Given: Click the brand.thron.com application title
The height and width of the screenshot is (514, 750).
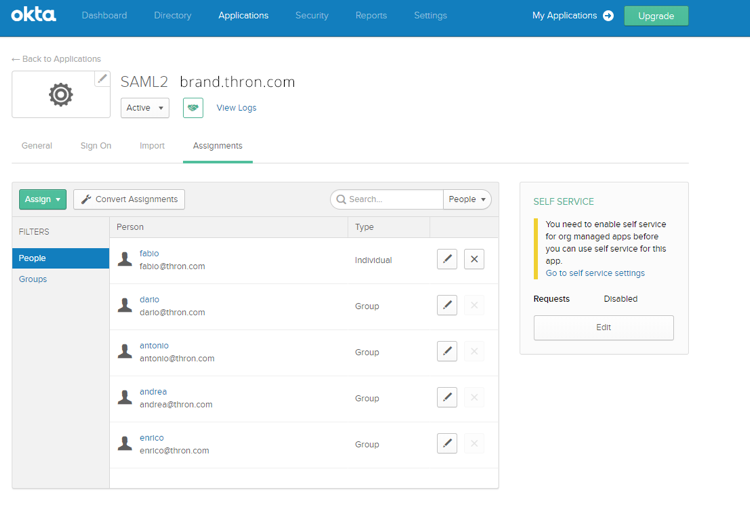Looking at the screenshot, I should pyautogui.click(x=237, y=82).
